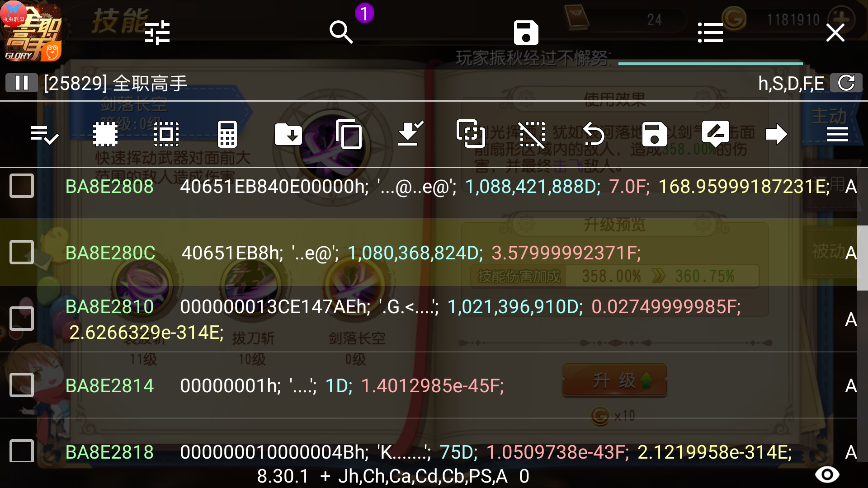Viewport: 868px width, 488px height.
Task: Tap double value 2.6266329e-314E
Action: 146,333
